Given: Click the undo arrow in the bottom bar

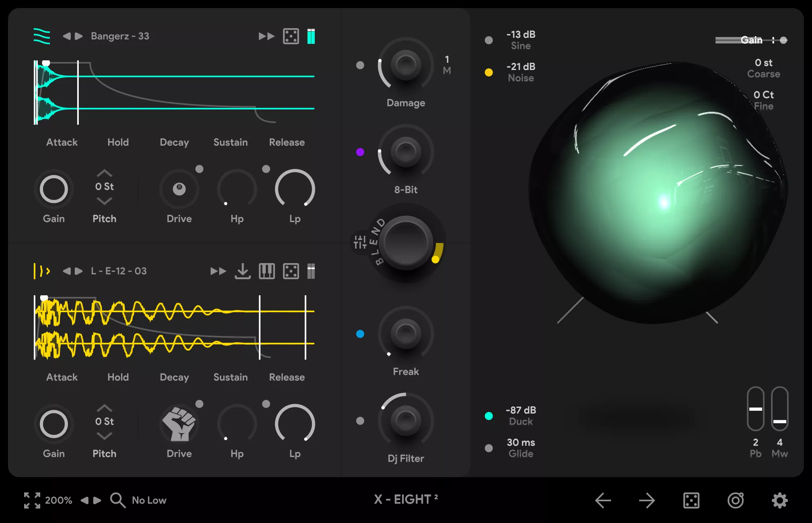Looking at the screenshot, I should [603, 500].
